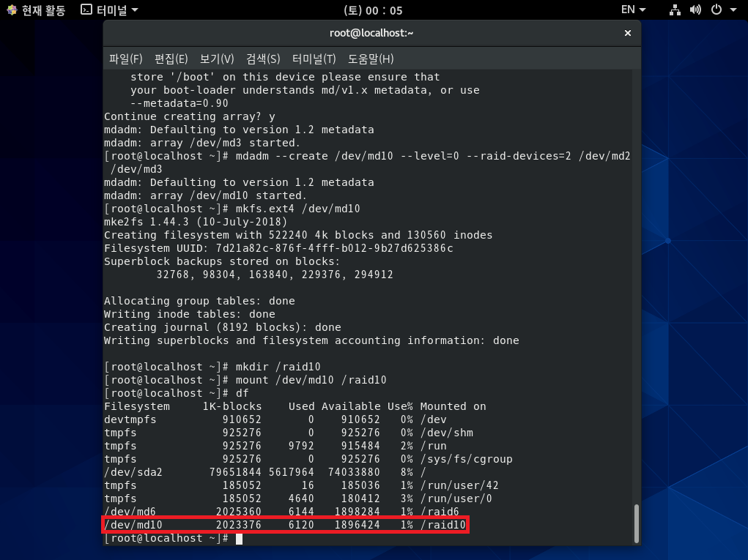Click the /run/user/42 mount point text
Image resolution: width=748 pixels, height=560 pixels.
(459, 485)
